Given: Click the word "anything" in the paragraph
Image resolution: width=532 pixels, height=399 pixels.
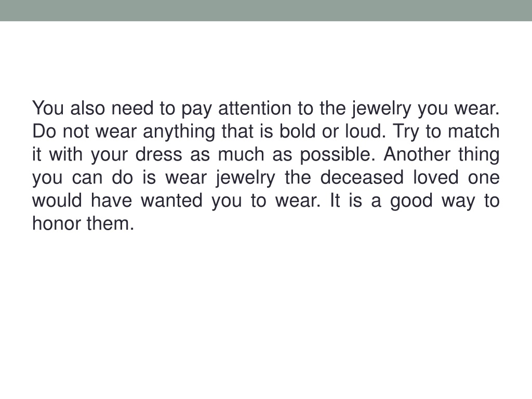Looking at the screenshot, I should pos(179,131).
